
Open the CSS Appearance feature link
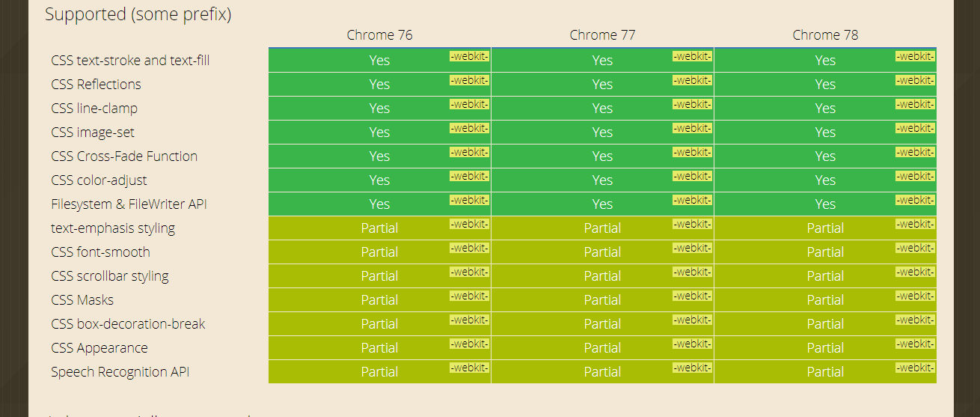tap(99, 348)
